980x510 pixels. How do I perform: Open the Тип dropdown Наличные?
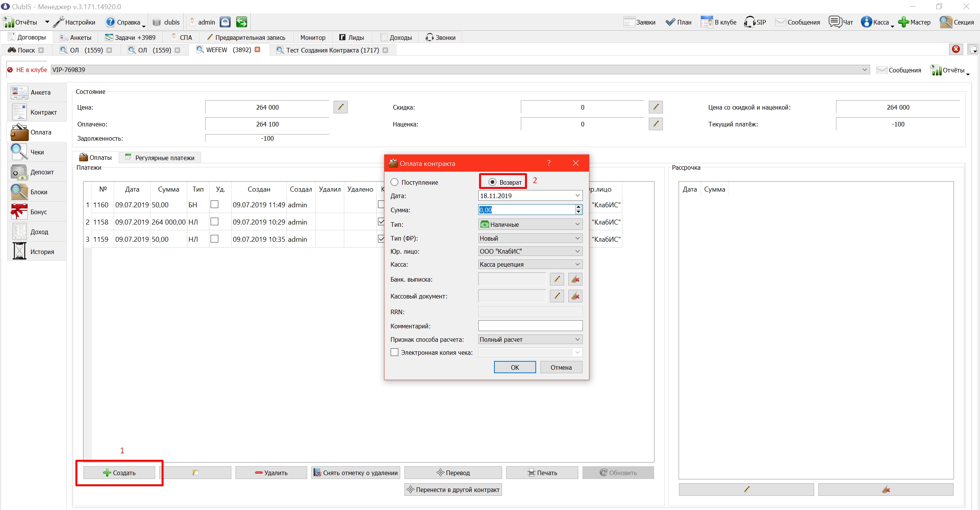click(x=530, y=224)
